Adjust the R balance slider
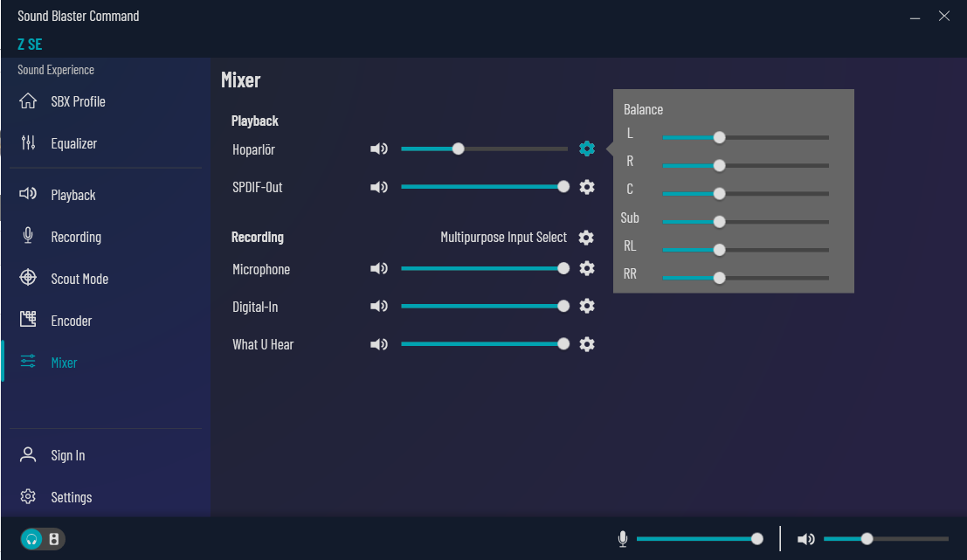This screenshot has height=560, width=967. pyautogui.click(x=746, y=165)
